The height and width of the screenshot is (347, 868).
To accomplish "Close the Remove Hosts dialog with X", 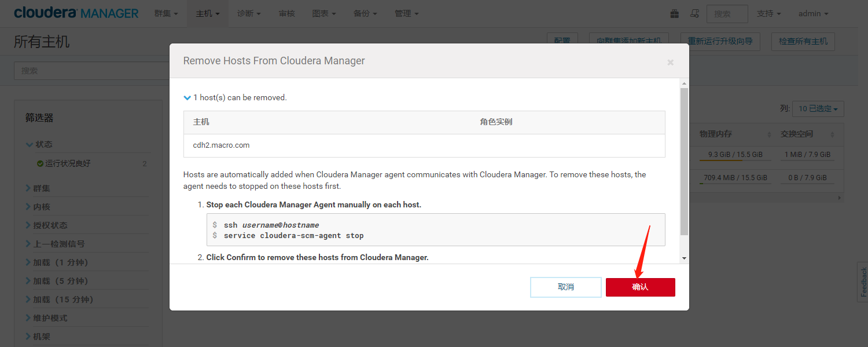I will 670,62.
